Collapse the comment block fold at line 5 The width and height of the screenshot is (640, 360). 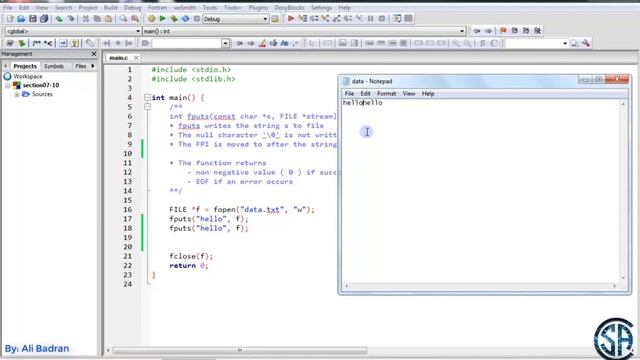pyautogui.click(x=147, y=107)
